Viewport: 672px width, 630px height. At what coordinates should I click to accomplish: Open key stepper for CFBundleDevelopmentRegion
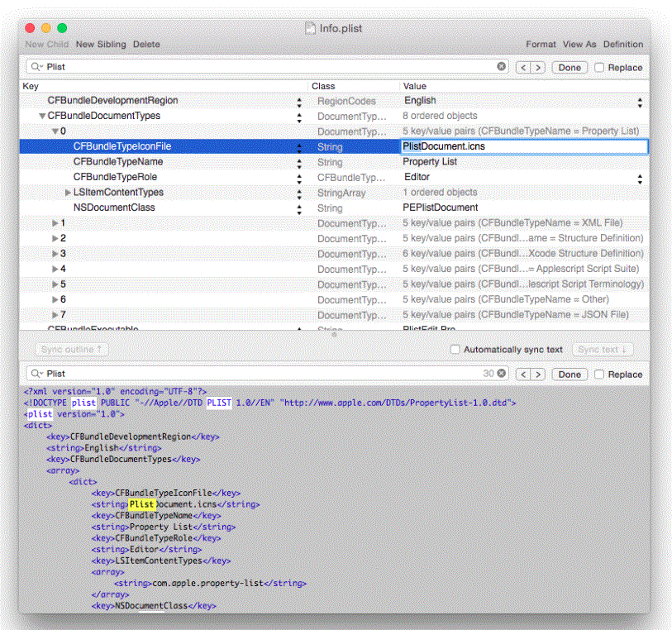pos(299,103)
